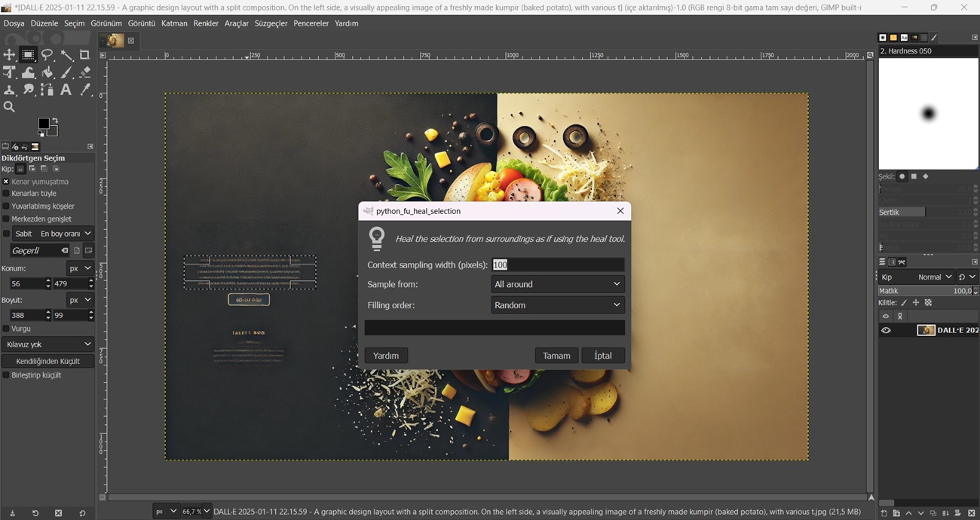Expand the Filling order dropdown
Image resolution: width=980 pixels, height=520 pixels.
point(557,305)
